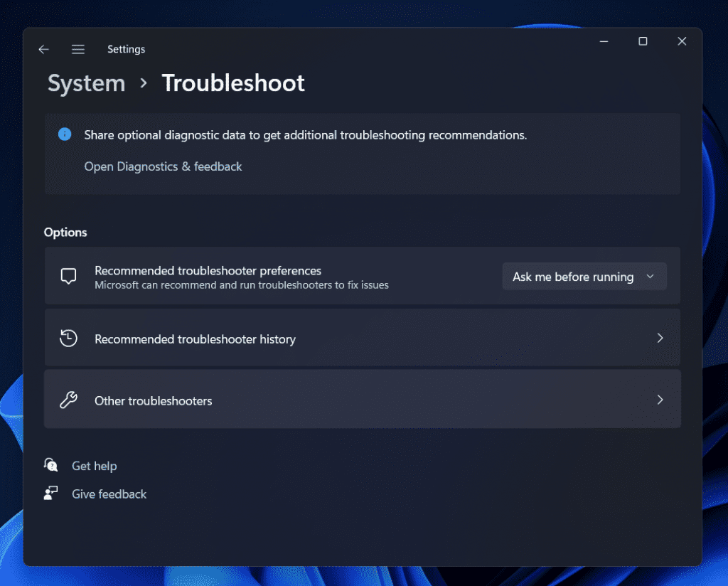Expand Recommended troubleshooter history via right chevron

click(660, 339)
